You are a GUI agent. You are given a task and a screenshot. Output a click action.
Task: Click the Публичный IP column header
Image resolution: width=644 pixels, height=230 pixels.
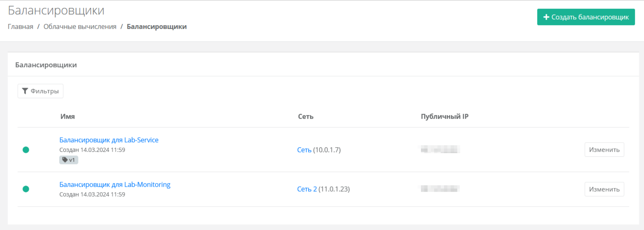point(445,117)
